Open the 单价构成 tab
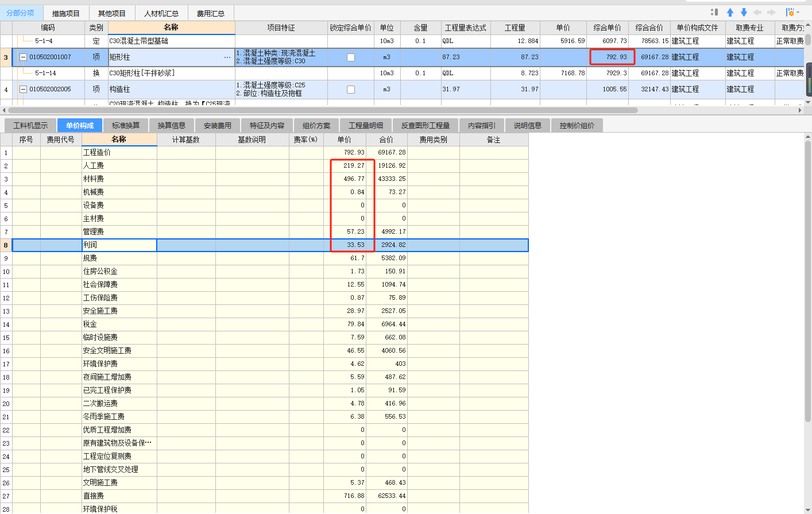 [x=80, y=125]
